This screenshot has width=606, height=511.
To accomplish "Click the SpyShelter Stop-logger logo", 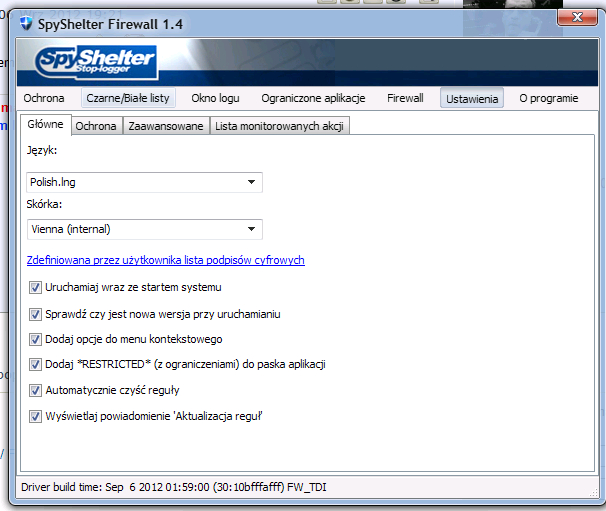I will tap(95, 62).
